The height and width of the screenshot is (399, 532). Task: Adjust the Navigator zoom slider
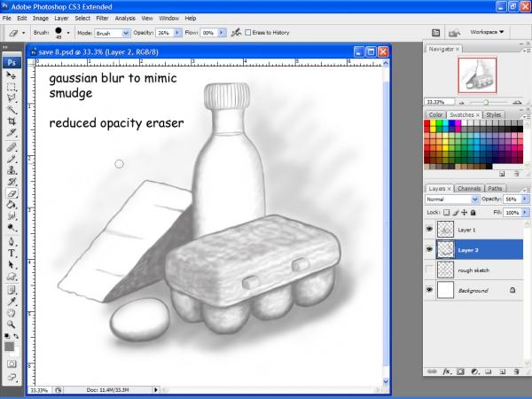click(x=486, y=102)
